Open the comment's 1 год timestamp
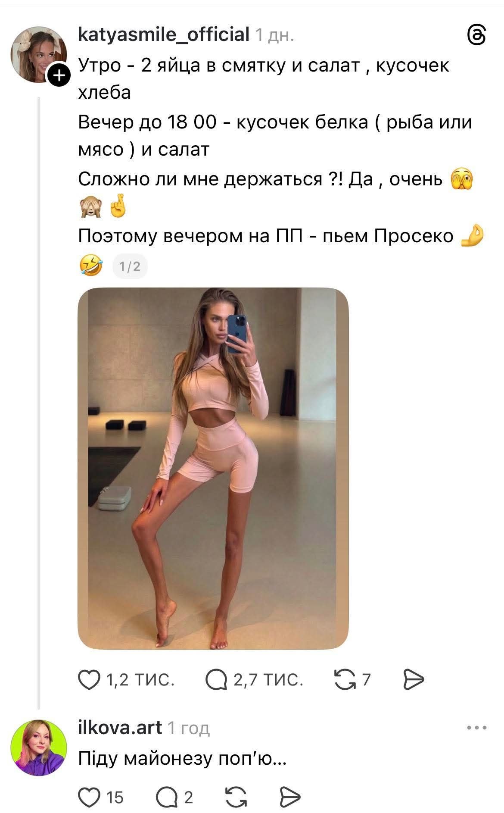The height and width of the screenshot is (813, 504). [188, 728]
